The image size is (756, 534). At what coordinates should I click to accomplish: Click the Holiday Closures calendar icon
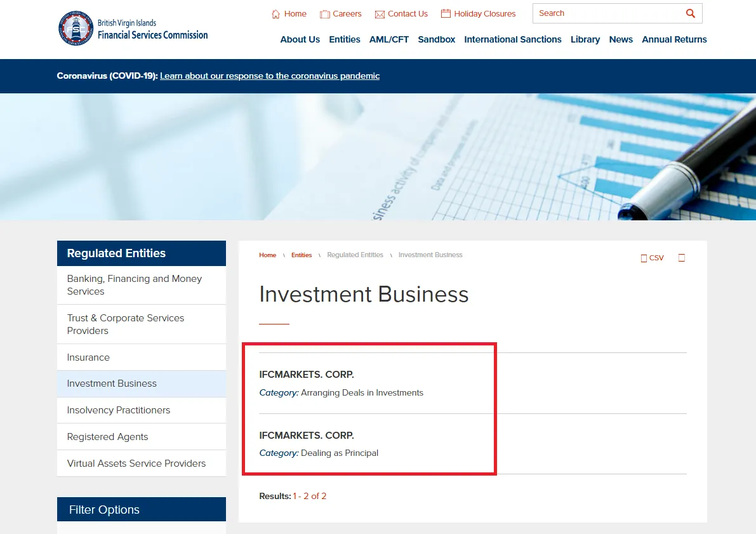point(446,13)
